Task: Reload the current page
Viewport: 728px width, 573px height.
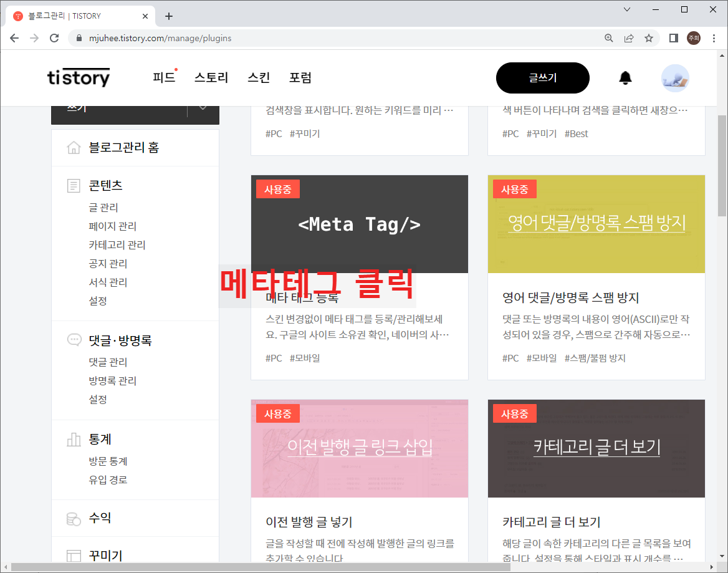Action: tap(54, 38)
